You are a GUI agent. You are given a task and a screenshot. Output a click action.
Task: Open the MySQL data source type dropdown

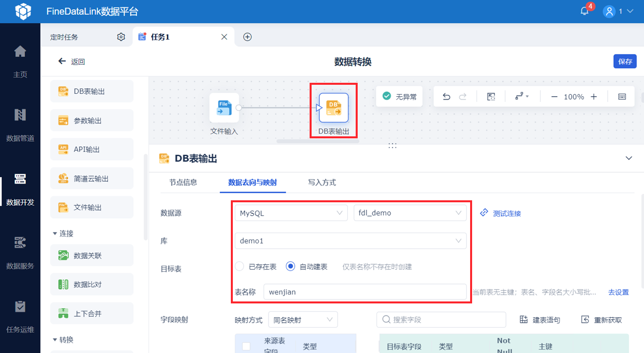click(291, 213)
